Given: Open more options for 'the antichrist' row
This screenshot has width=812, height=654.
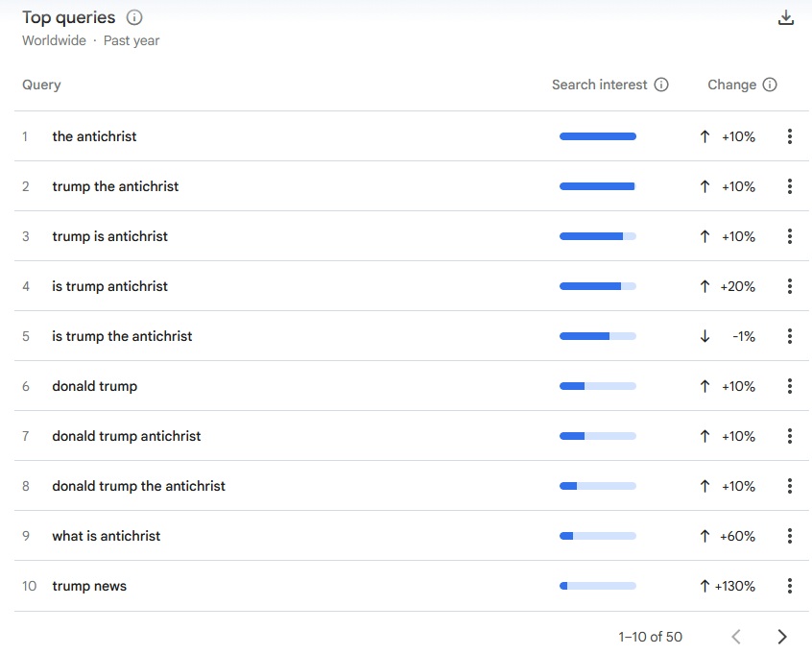Looking at the screenshot, I should (790, 136).
